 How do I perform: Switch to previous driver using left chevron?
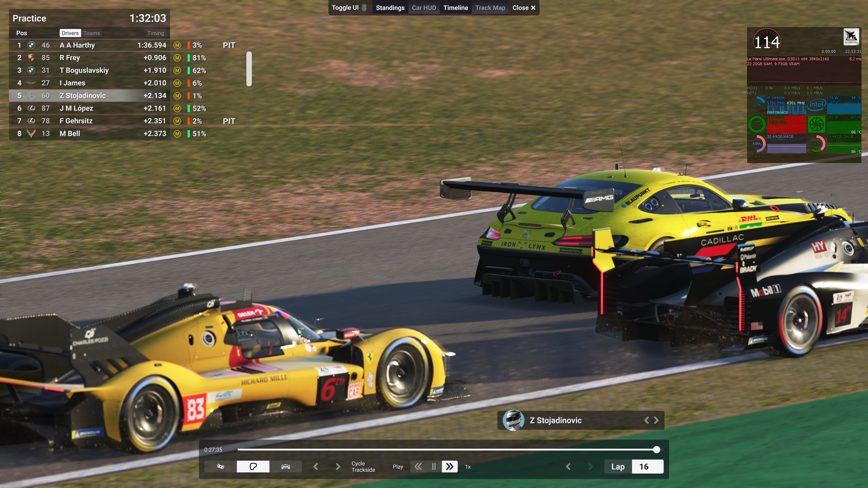[x=646, y=420]
